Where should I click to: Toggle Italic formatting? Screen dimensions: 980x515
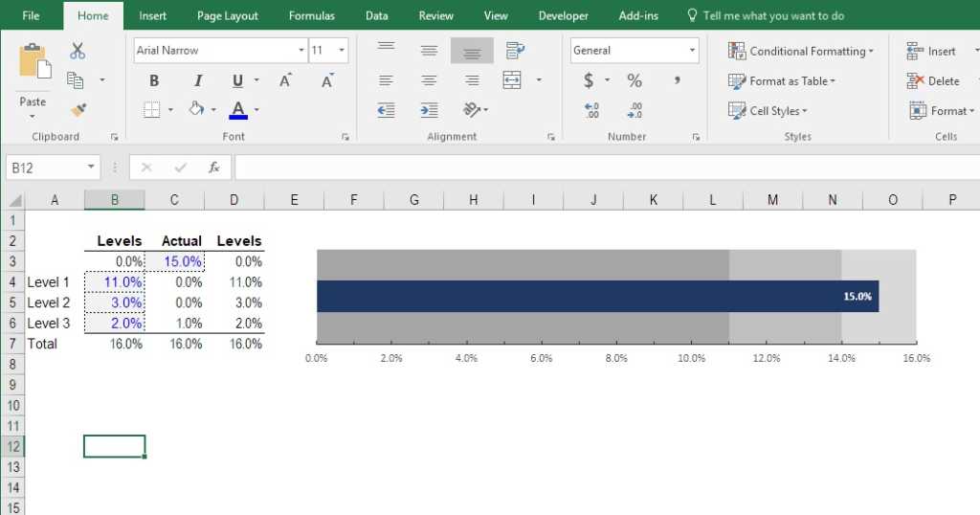198,80
